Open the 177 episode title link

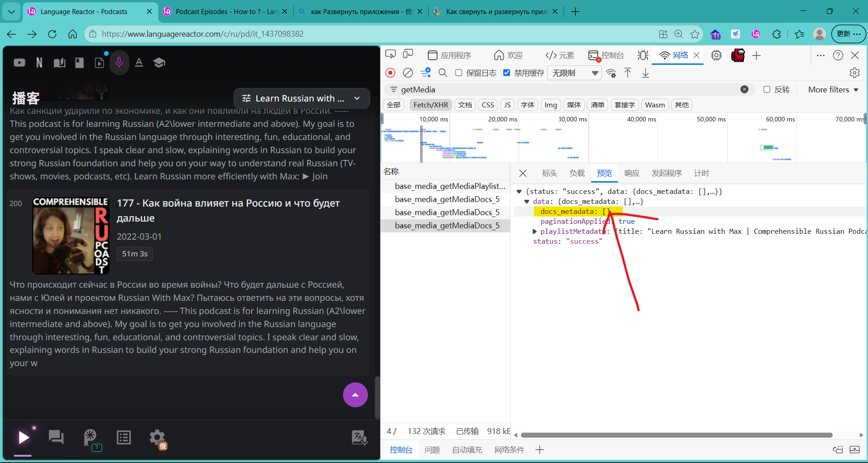(229, 211)
